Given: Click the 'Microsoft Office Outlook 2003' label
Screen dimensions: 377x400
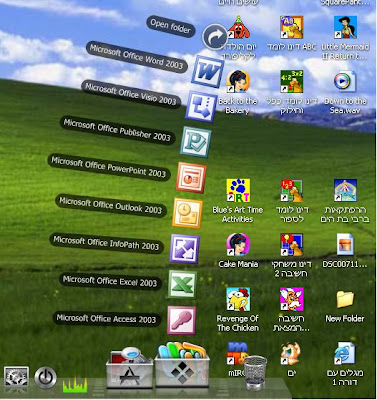Looking at the screenshot, I should (x=111, y=205).
